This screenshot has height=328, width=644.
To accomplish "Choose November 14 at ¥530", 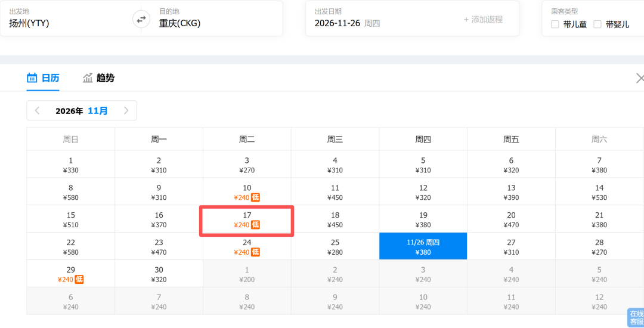I will [599, 191].
